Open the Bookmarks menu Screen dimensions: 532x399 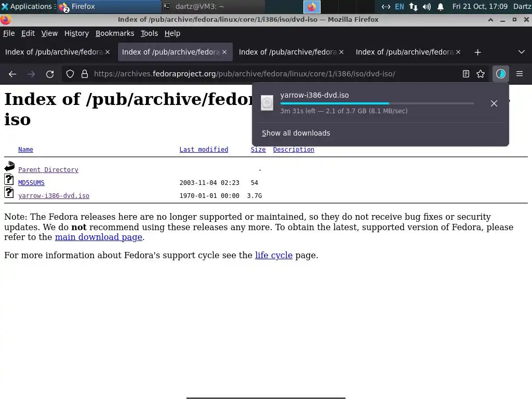115,33
